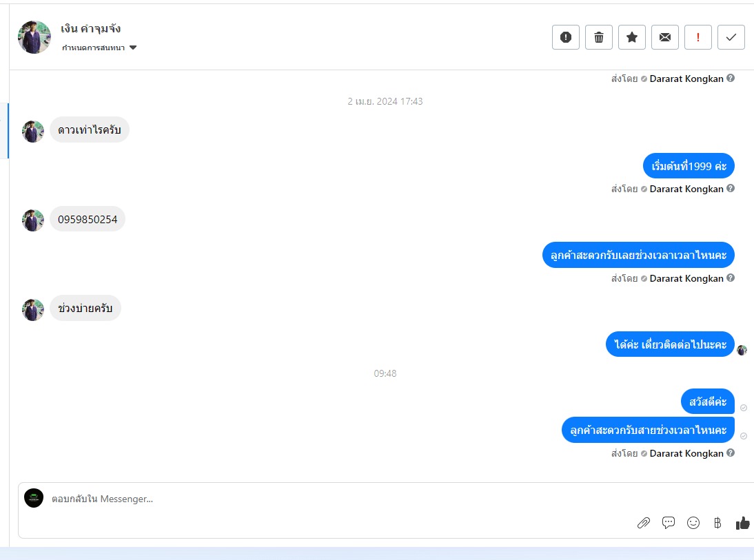Open saved replies speech bubble icon
Viewport: 754px width, 560px height.
[669, 523]
